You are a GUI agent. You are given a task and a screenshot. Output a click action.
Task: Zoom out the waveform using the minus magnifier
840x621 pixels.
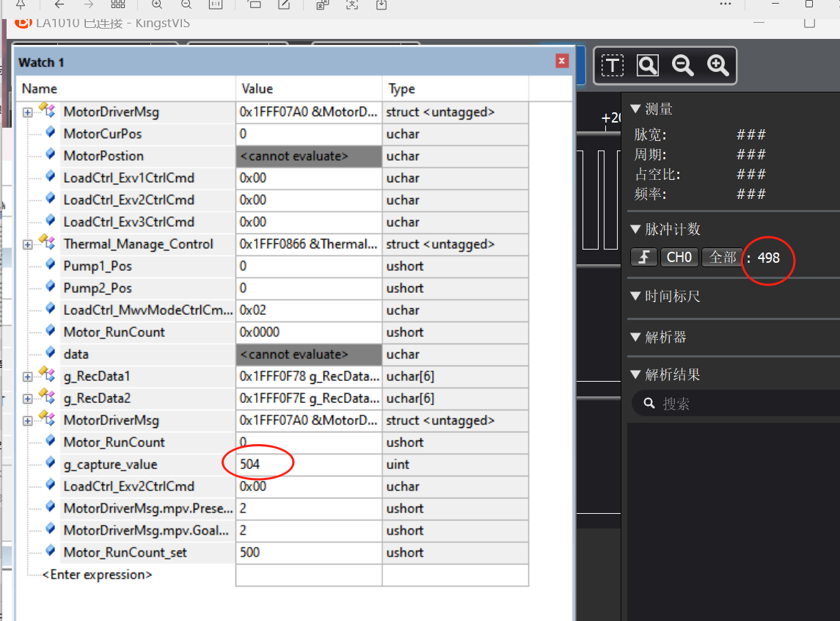(x=682, y=65)
